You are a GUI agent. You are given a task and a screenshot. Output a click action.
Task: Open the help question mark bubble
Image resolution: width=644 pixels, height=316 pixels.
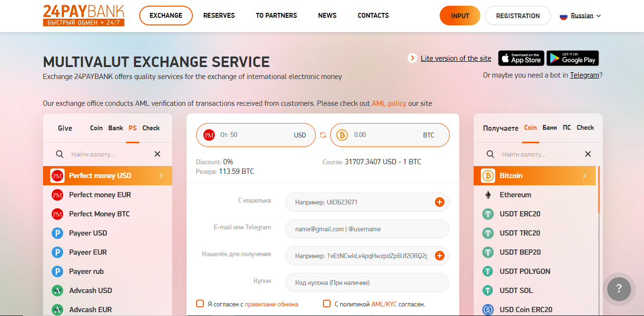[619, 289]
